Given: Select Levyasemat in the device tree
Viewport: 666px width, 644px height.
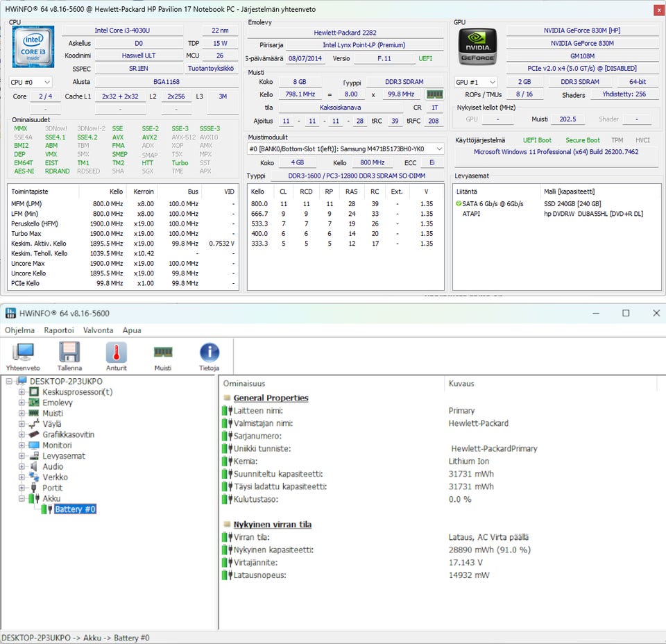Looking at the screenshot, I should coord(64,456).
